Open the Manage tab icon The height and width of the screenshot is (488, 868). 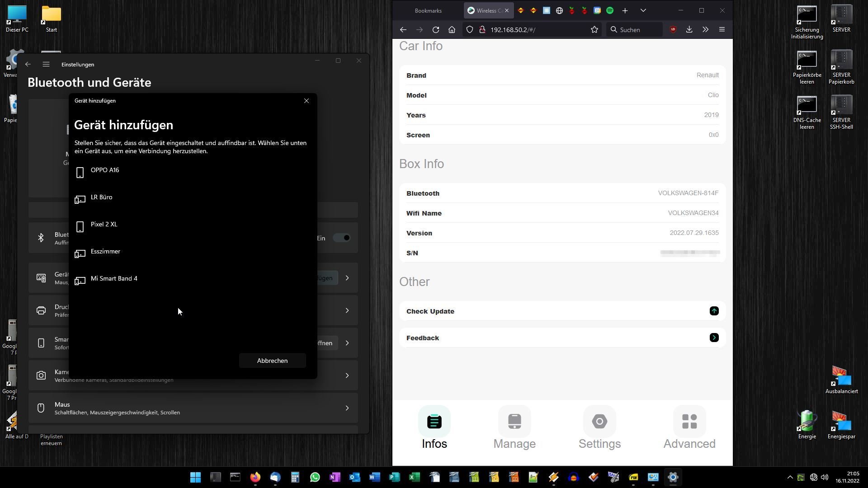point(514,422)
